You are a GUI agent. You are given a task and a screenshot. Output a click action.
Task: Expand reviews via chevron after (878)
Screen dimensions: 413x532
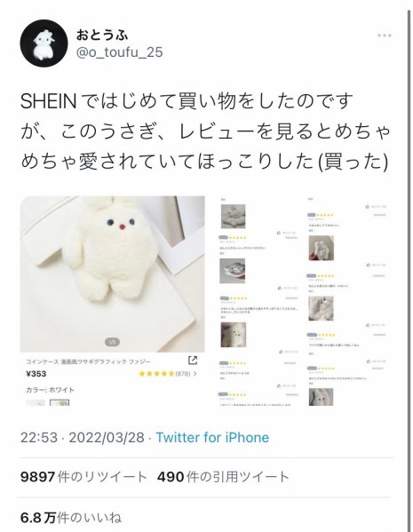click(x=195, y=374)
